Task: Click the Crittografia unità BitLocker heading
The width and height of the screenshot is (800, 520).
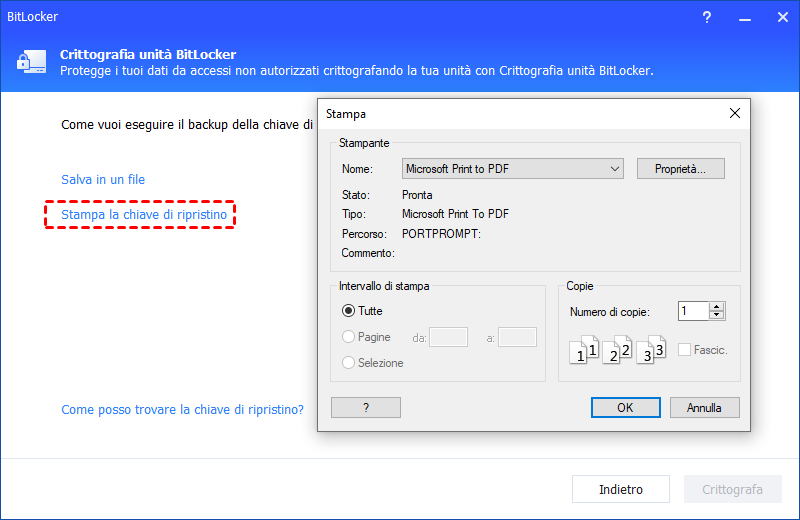Action: pos(148,55)
